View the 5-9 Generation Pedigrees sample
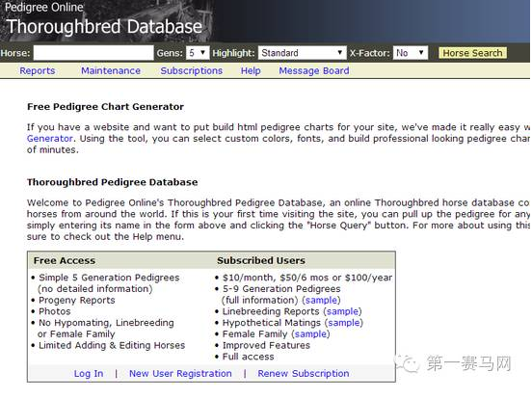This screenshot has height=399, width=532. coord(321,300)
